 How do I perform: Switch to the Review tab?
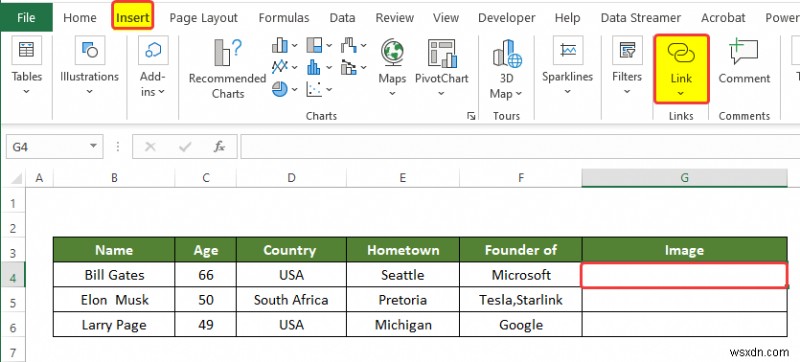pyautogui.click(x=394, y=18)
